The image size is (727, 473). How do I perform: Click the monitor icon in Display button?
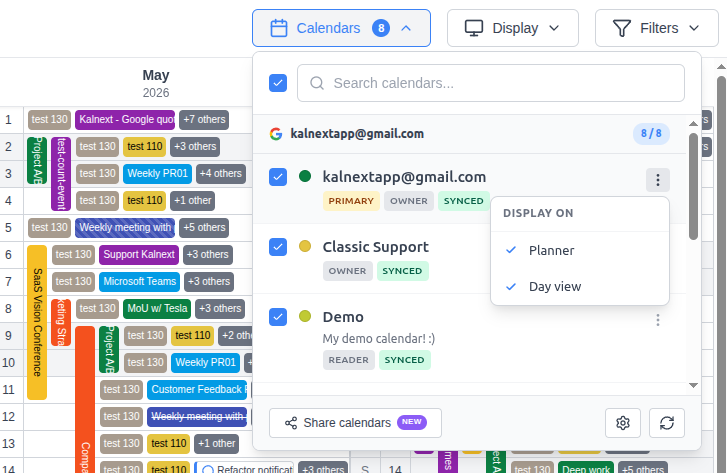[x=474, y=28]
